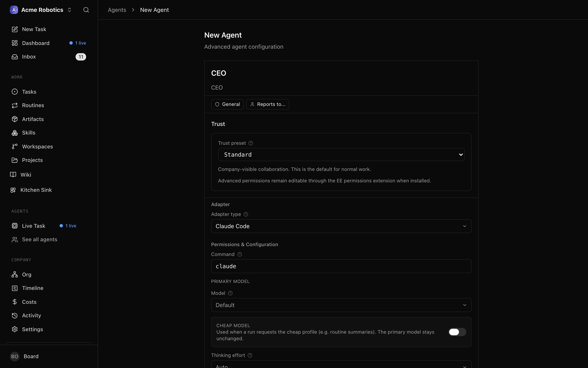Screen dimensions: 588x368
Task: Click the Reports to... button
Action: (267, 104)
